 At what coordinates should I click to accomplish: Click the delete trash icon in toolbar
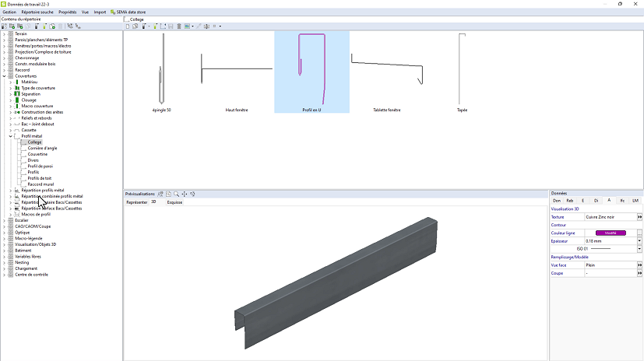179,26
